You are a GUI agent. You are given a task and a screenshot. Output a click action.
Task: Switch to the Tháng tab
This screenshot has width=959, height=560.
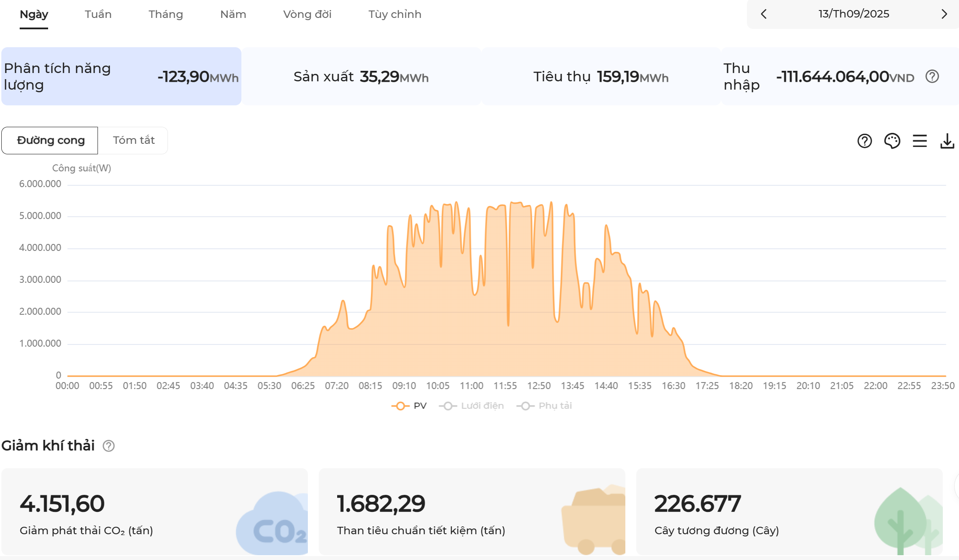[x=166, y=14]
